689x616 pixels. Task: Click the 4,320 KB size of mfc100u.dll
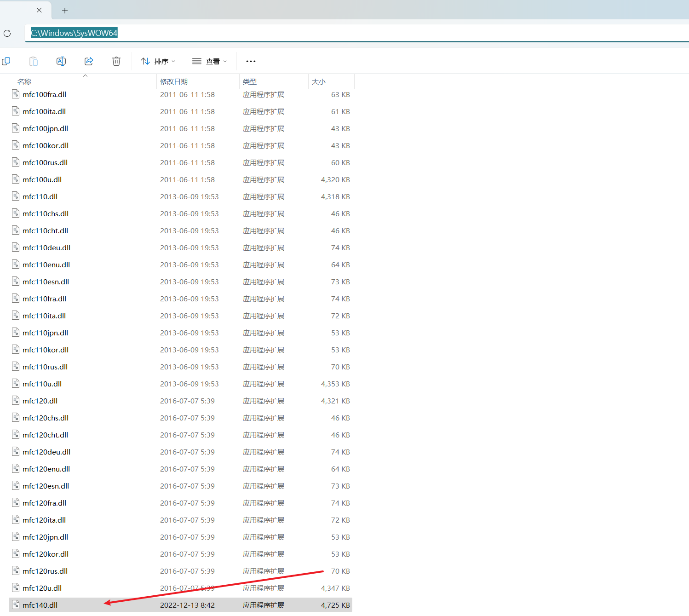[335, 179]
